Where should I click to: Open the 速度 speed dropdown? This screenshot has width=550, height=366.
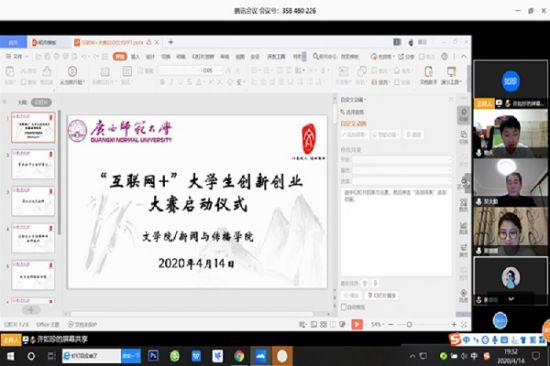pyautogui.click(x=402, y=181)
